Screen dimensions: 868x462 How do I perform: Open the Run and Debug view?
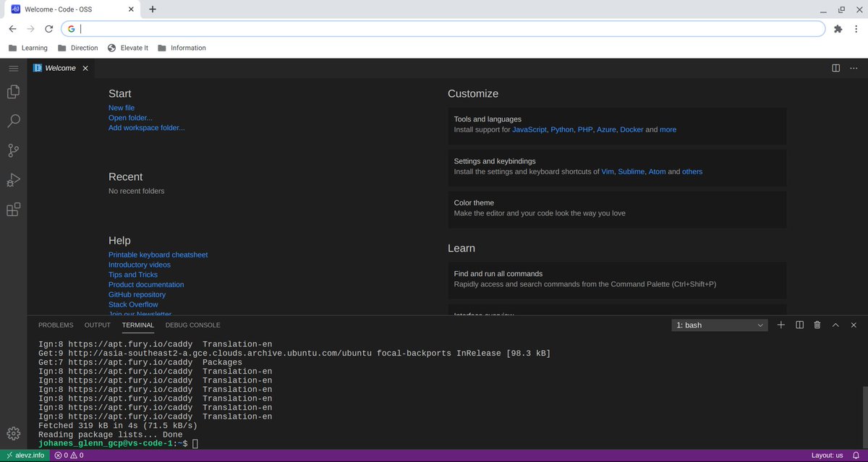click(13, 180)
